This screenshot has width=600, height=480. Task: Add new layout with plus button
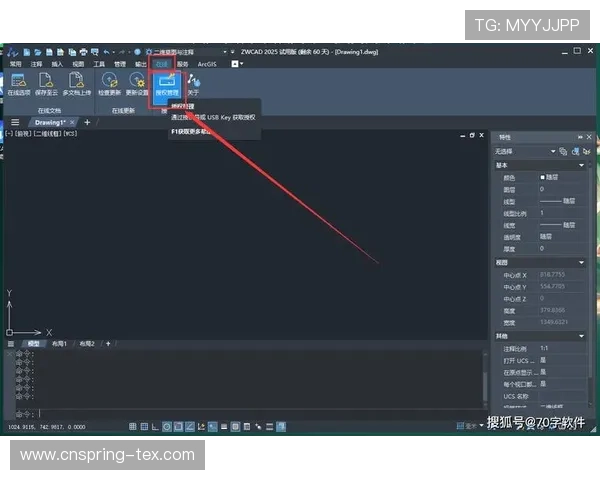coord(108,344)
